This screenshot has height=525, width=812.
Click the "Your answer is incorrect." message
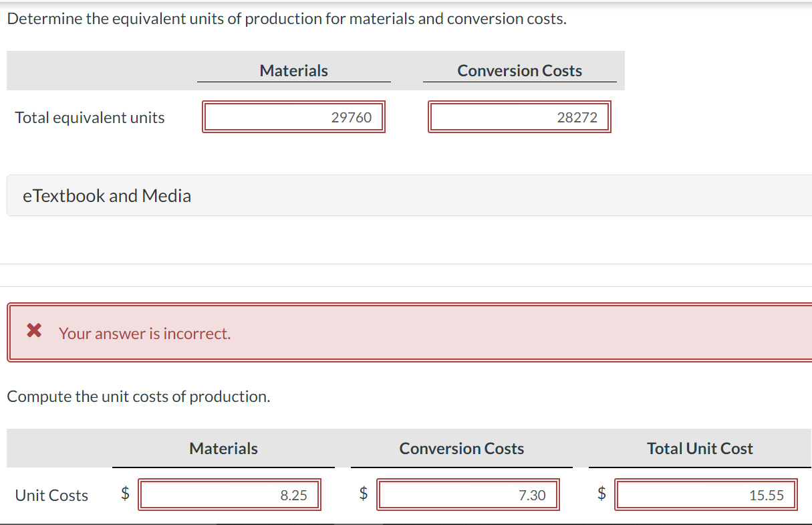click(145, 333)
